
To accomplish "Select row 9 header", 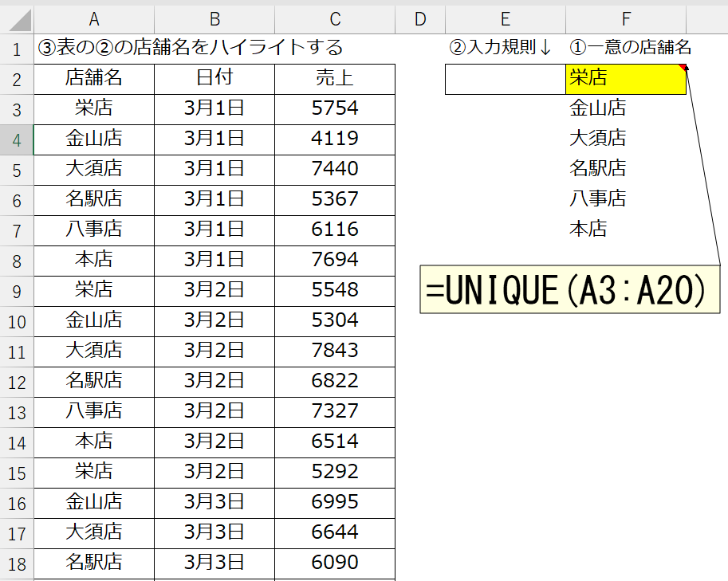I will [17, 292].
